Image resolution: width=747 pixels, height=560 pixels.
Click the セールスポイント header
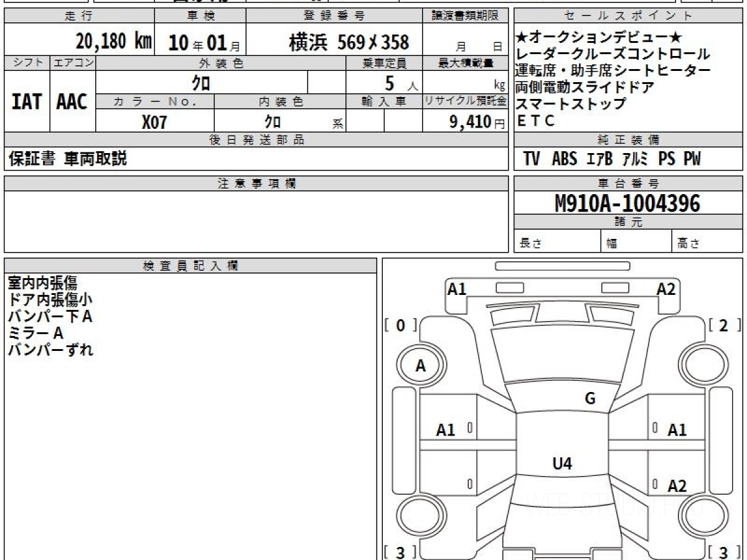point(628,16)
